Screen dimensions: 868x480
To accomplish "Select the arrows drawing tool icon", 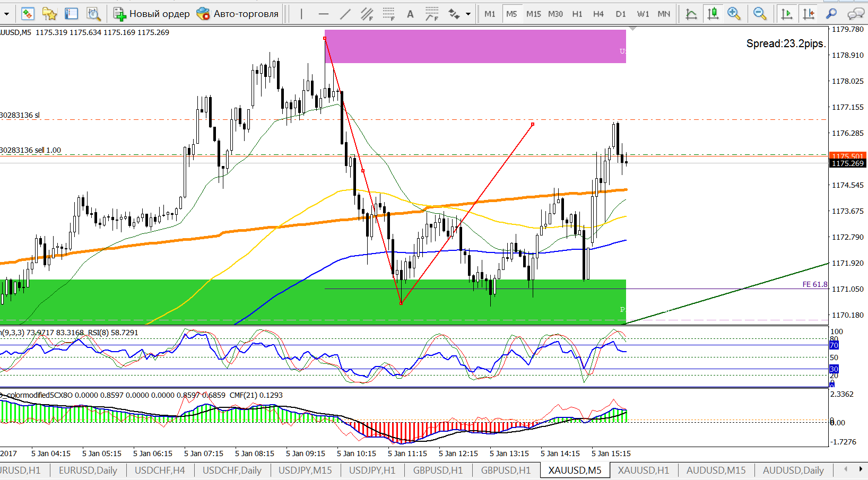I will point(454,14).
